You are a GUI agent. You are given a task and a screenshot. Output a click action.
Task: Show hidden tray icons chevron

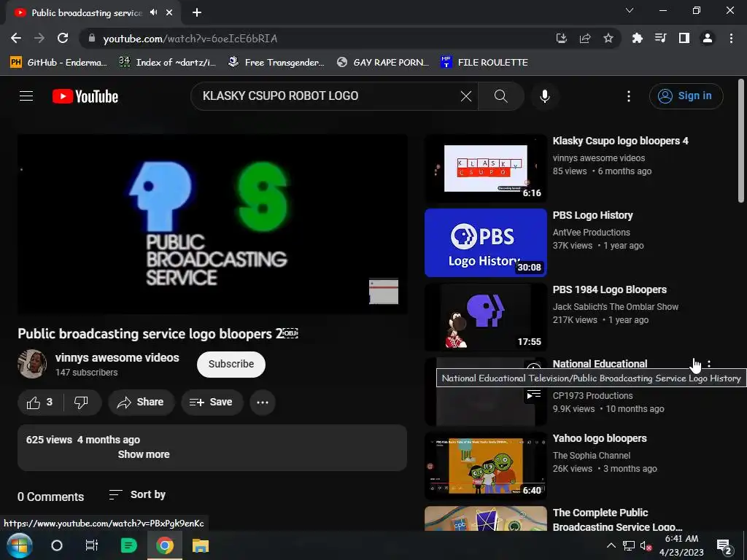pos(611,545)
